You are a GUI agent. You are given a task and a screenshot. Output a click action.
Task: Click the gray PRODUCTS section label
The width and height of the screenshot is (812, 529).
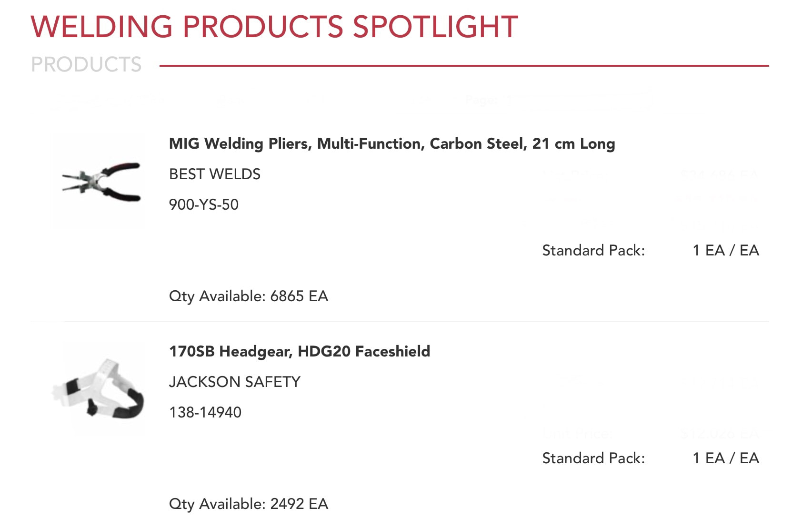tap(86, 64)
